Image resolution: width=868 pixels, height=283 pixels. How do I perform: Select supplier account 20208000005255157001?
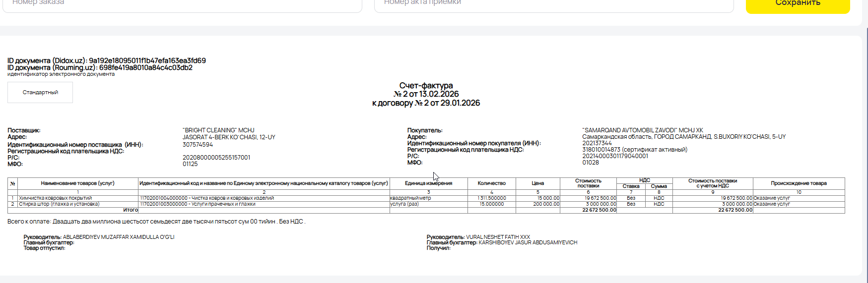pos(216,158)
